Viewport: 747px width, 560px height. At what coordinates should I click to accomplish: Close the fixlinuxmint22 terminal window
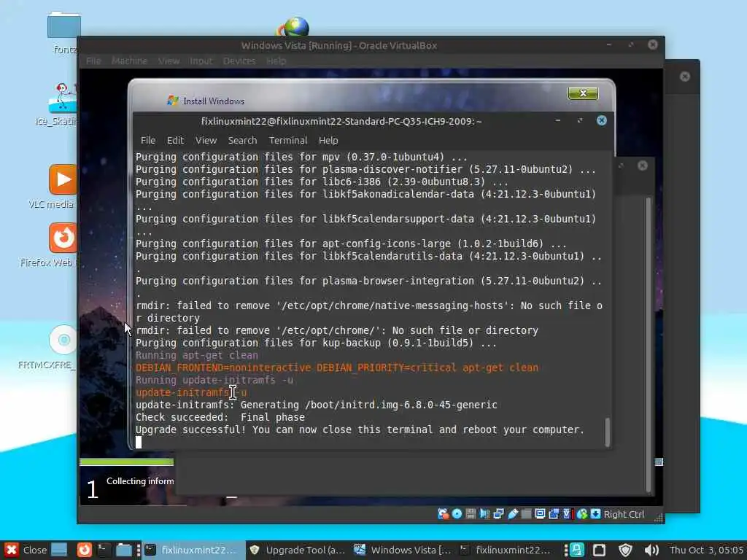click(x=602, y=120)
